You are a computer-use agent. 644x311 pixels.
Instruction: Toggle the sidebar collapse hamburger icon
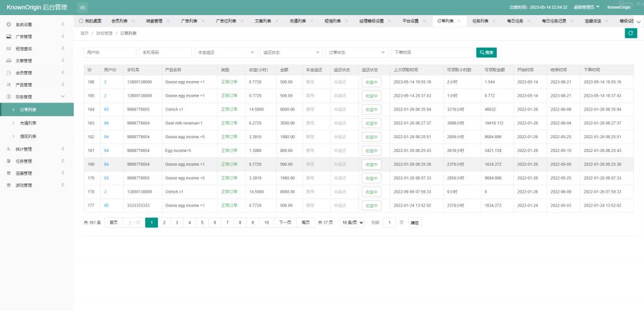click(x=83, y=7)
